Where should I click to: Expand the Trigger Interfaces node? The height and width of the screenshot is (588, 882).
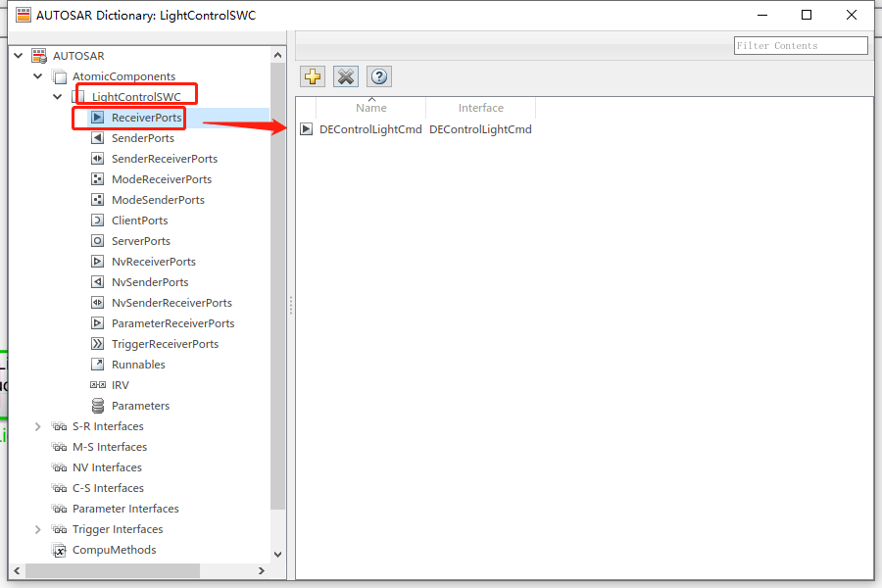(x=37, y=529)
